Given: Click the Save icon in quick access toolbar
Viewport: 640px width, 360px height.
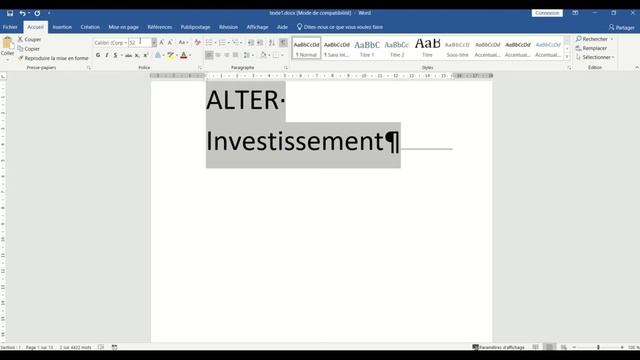Looking at the screenshot, I should [10, 13].
